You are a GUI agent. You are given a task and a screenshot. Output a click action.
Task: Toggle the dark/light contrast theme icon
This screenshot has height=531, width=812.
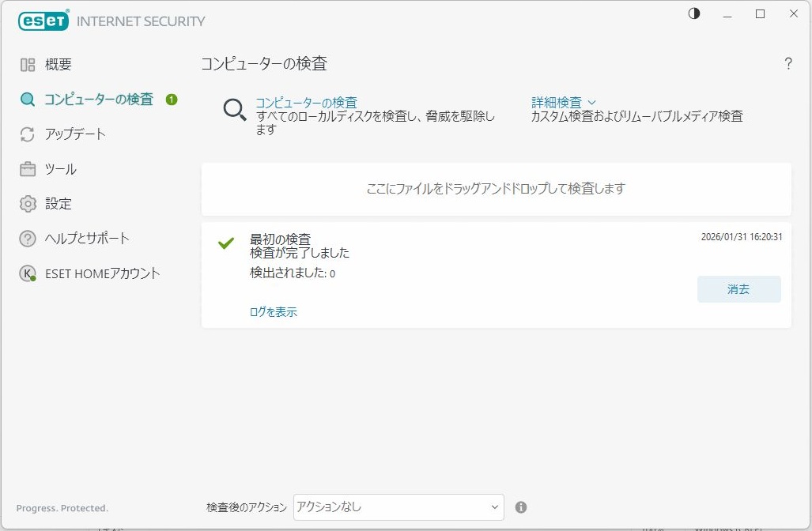click(694, 14)
